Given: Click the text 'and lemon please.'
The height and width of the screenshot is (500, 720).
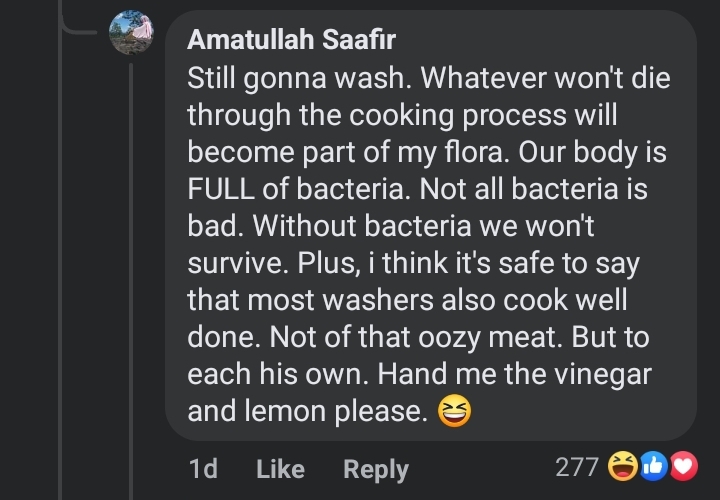Looking at the screenshot, I should tap(308, 411).
